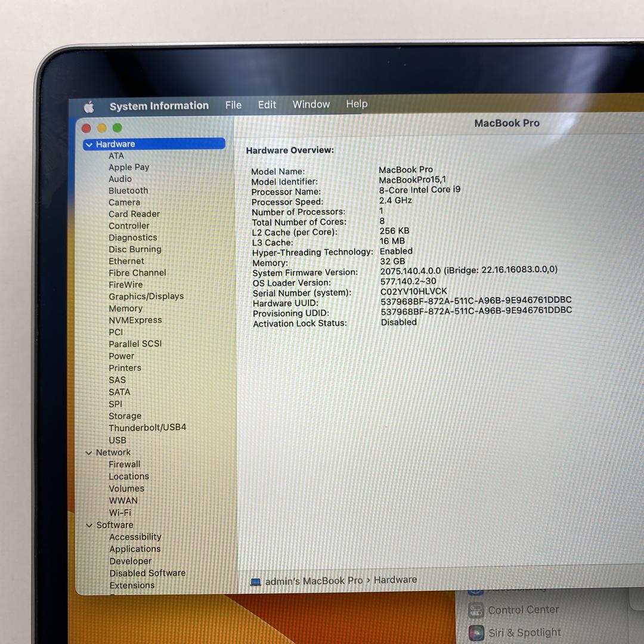644x644 pixels.
Task: Collapse the Software section chevron
Action: (x=89, y=525)
